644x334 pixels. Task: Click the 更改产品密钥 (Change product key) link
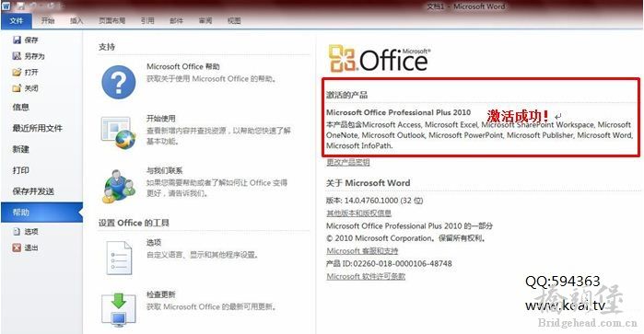click(x=348, y=162)
